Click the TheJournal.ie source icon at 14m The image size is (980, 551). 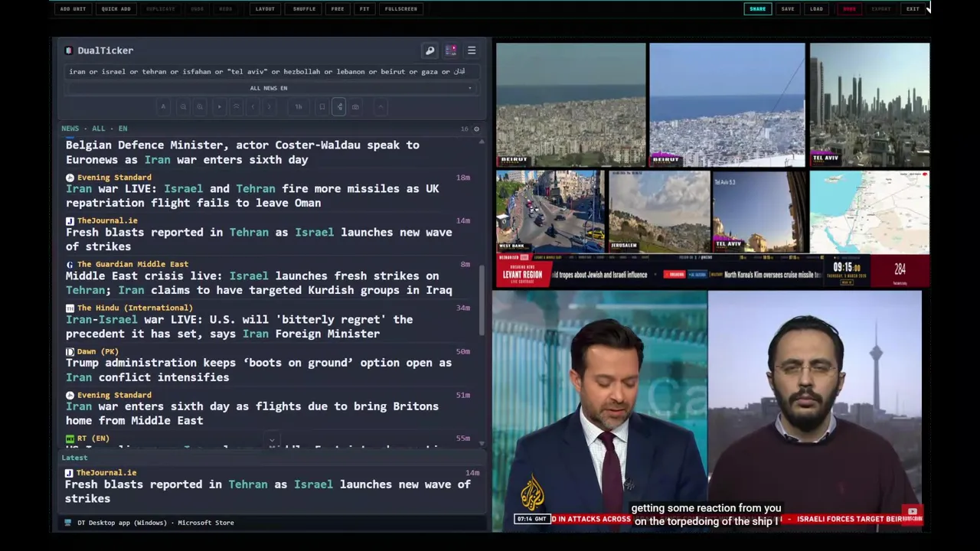tap(70, 221)
